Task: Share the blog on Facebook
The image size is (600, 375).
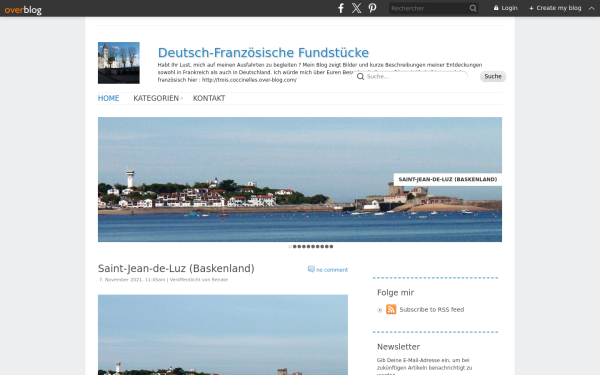Action: tap(341, 8)
